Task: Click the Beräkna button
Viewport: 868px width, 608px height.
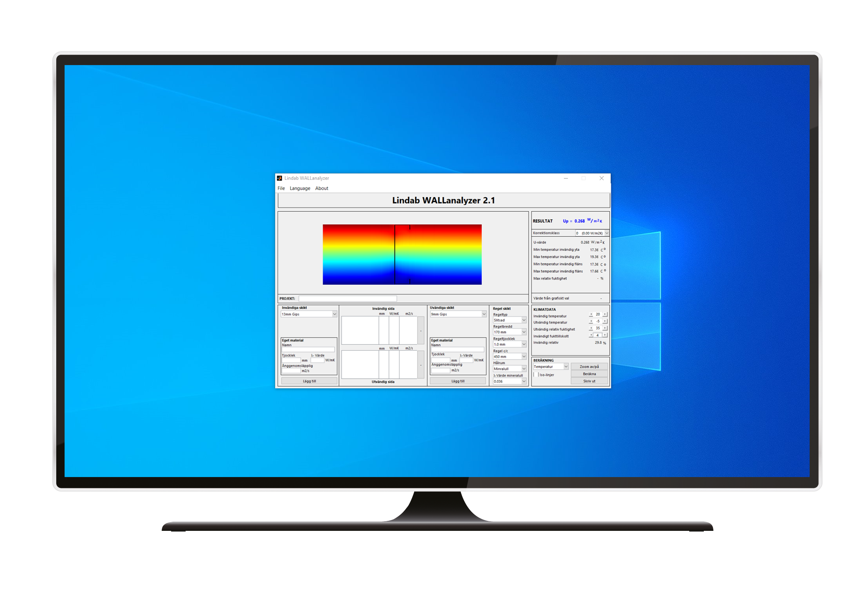Action: click(x=589, y=374)
